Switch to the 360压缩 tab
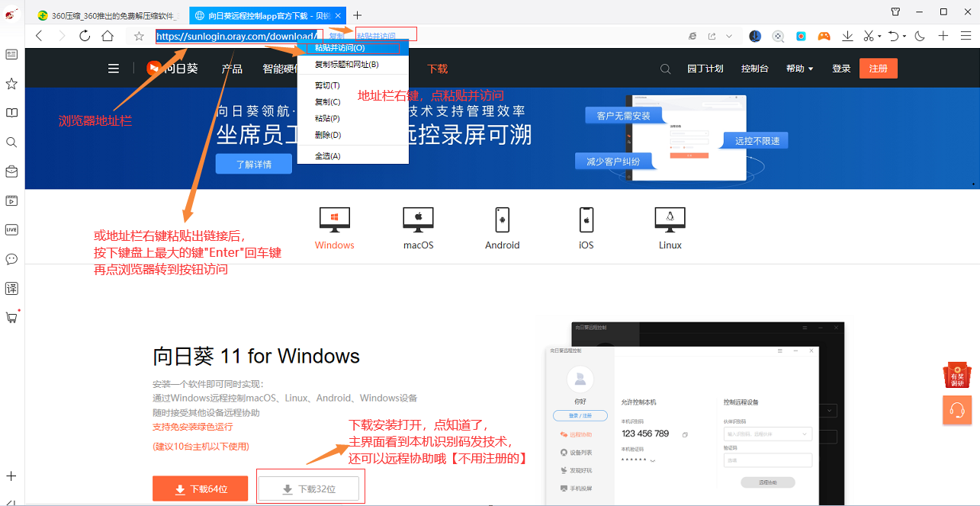This screenshot has height=506, width=980. coord(106,15)
